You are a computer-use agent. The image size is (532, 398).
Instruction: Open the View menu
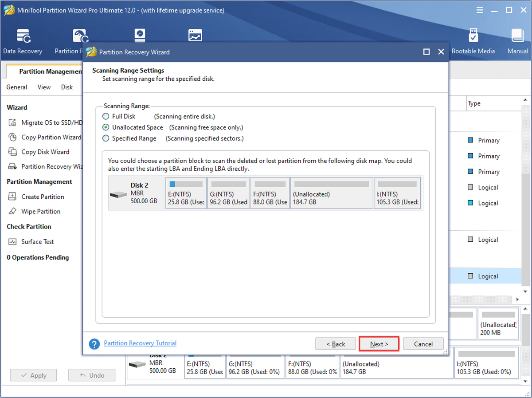tap(44, 87)
